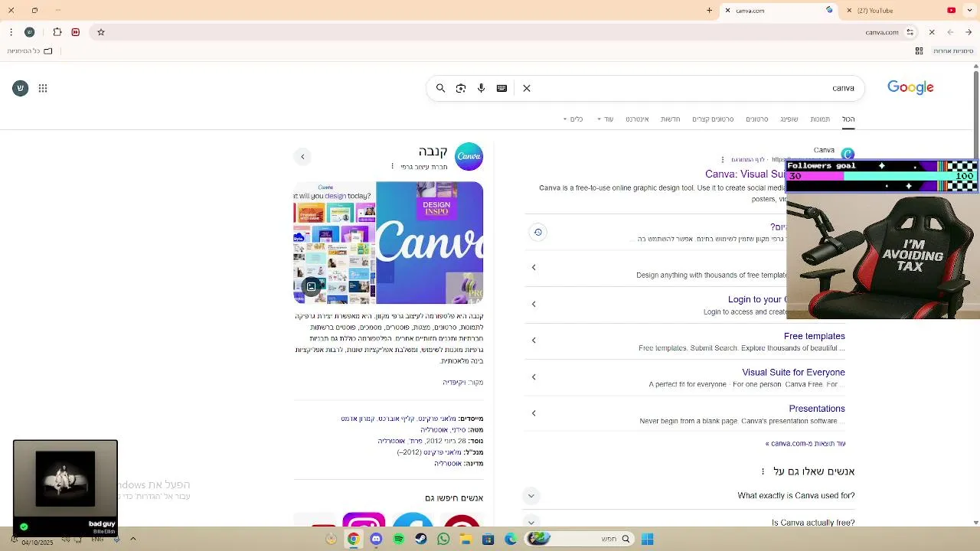980x551 pixels.
Task: Open the Chrome profile avatar in the toolbar
Action: tap(30, 32)
